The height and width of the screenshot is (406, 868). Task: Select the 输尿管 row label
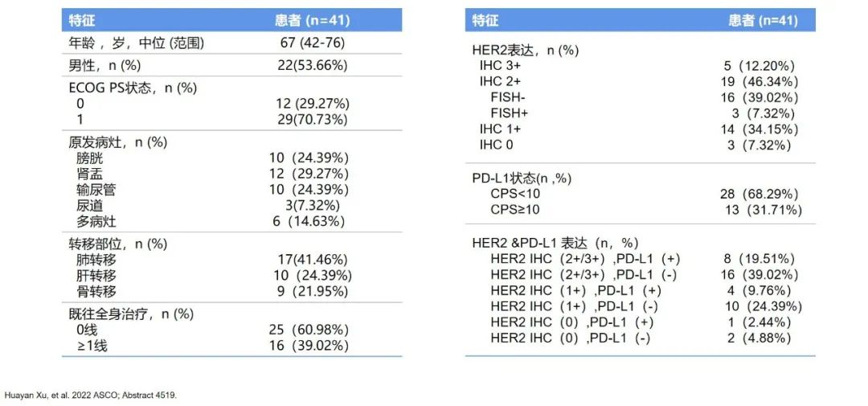(96, 190)
